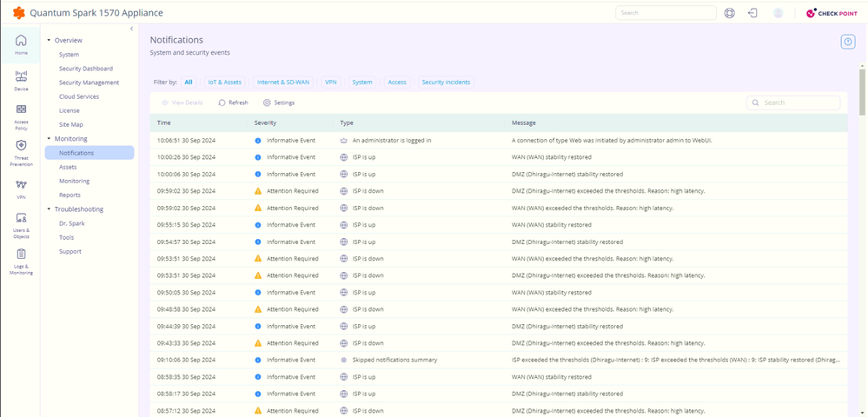
Task: Collapse the Troubleshooting tree section
Action: click(50, 209)
